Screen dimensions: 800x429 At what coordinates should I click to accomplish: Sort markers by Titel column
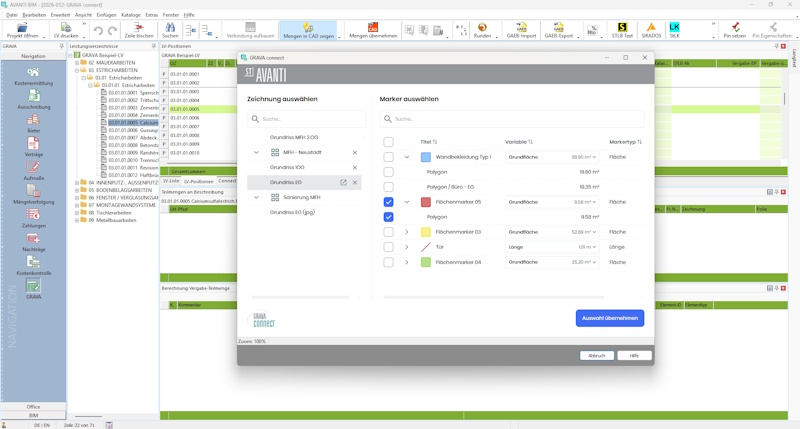(x=429, y=142)
